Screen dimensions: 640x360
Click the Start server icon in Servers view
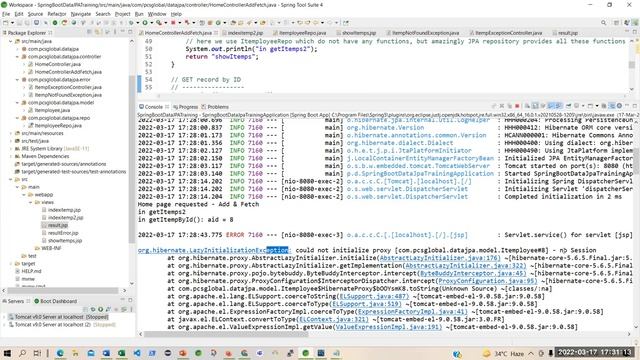point(100,309)
